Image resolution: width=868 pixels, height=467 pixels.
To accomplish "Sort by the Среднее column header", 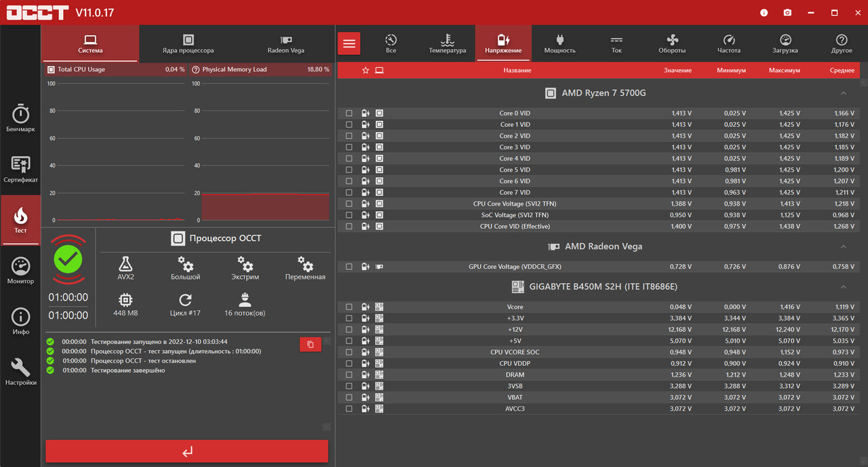I will (842, 71).
